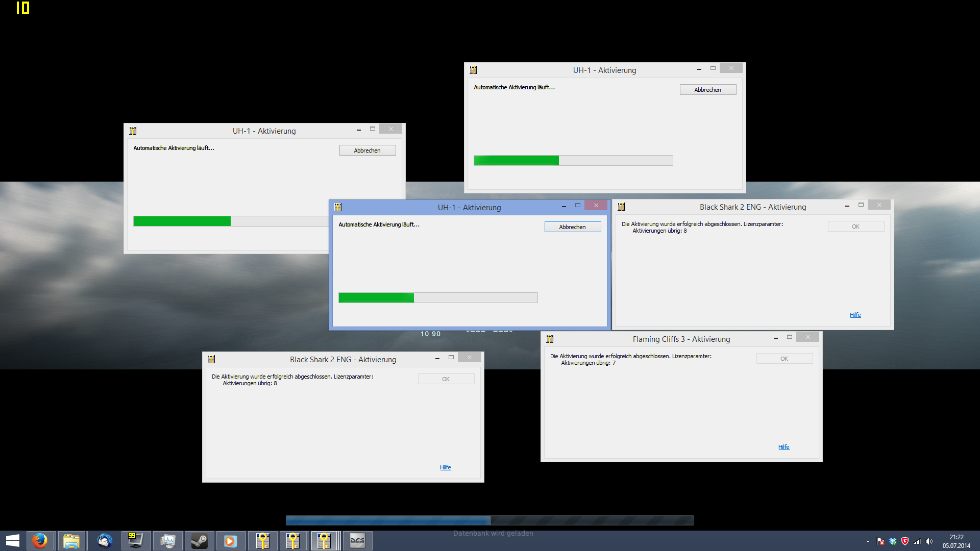Open the Windows Start button
The width and height of the screenshot is (980, 551).
click(12, 541)
